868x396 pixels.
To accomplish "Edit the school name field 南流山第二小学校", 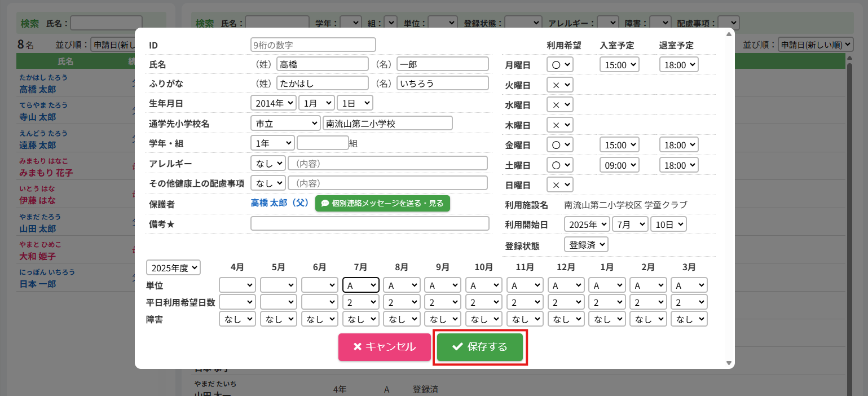I will 387,124.
